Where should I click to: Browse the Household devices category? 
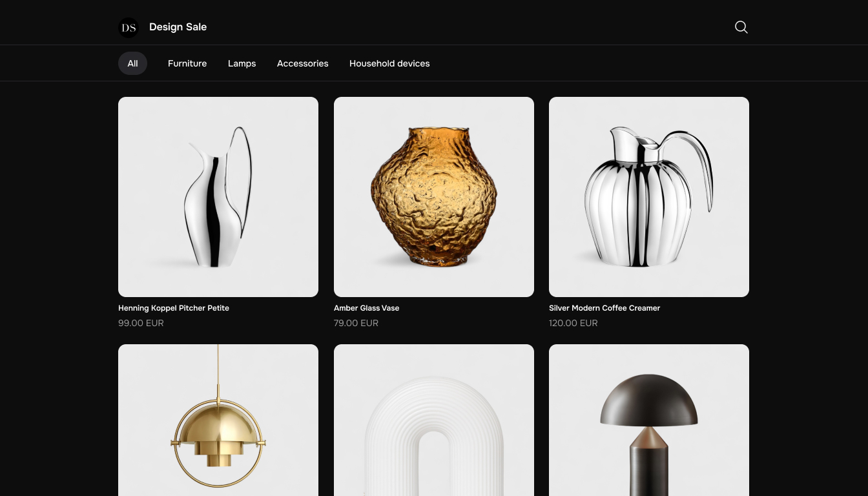pyautogui.click(x=389, y=63)
